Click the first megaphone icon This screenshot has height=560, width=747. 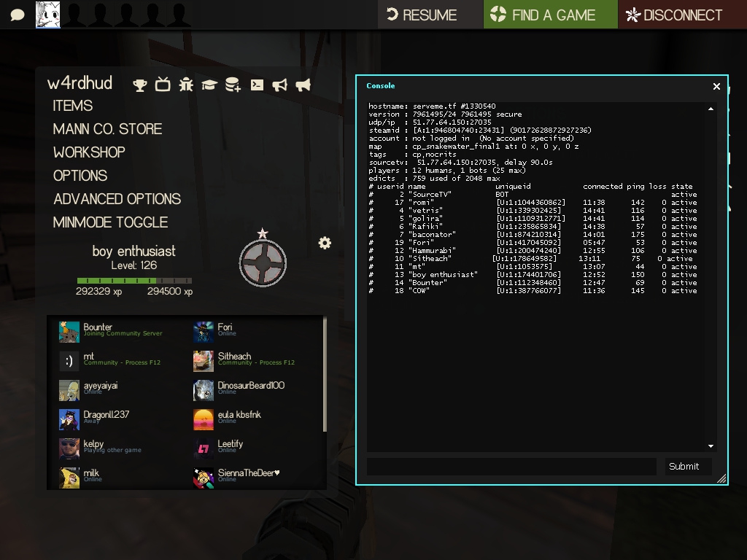tap(279, 85)
